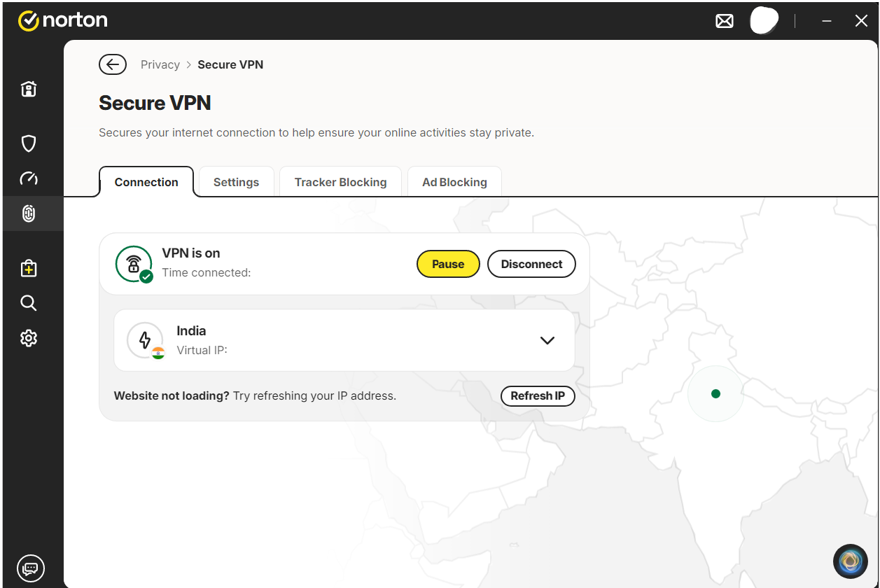Click the account avatar at top
The width and height of the screenshot is (880, 588).
tap(764, 20)
